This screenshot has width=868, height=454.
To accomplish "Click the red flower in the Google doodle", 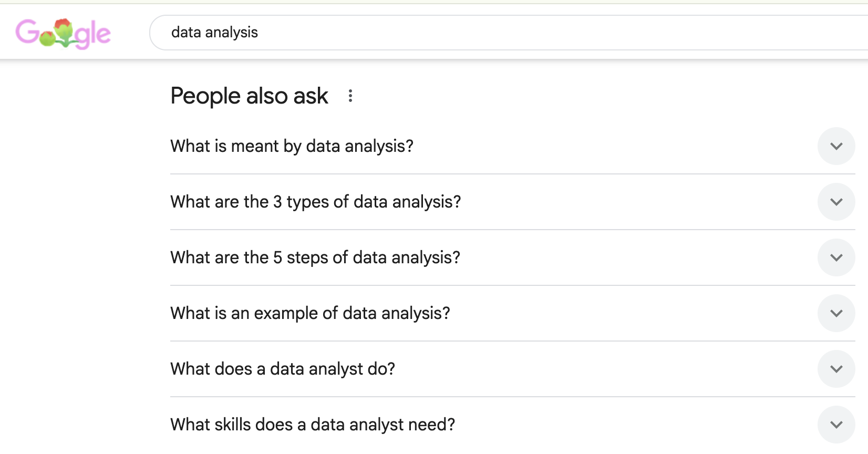I will [64, 29].
